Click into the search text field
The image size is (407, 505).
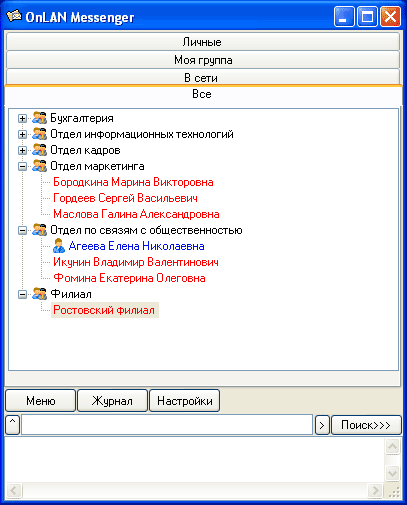[x=167, y=425]
